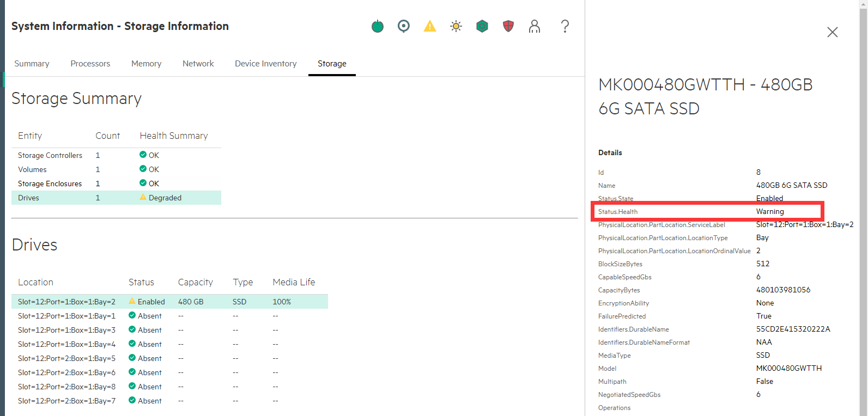Select drive Slot=12:Port=1:Box=1:Bay=2 in Drives table
Image resolution: width=868 pixels, height=416 pixels.
point(169,302)
